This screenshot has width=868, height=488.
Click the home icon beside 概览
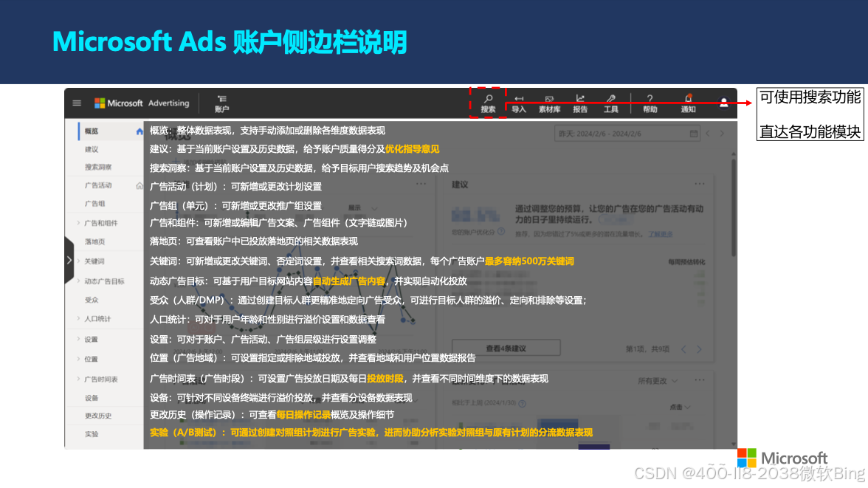[x=139, y=131]
